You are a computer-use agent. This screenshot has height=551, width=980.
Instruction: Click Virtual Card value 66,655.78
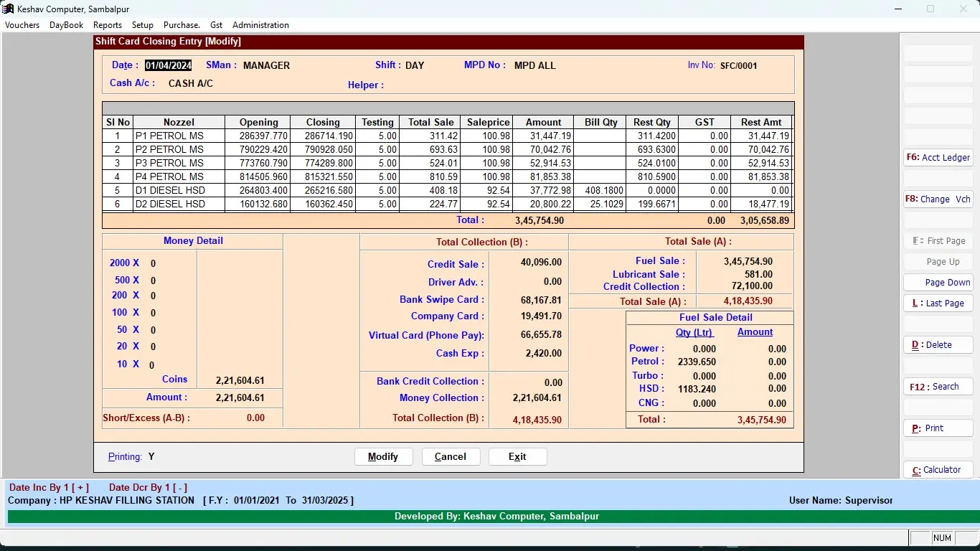click(541, 334)
